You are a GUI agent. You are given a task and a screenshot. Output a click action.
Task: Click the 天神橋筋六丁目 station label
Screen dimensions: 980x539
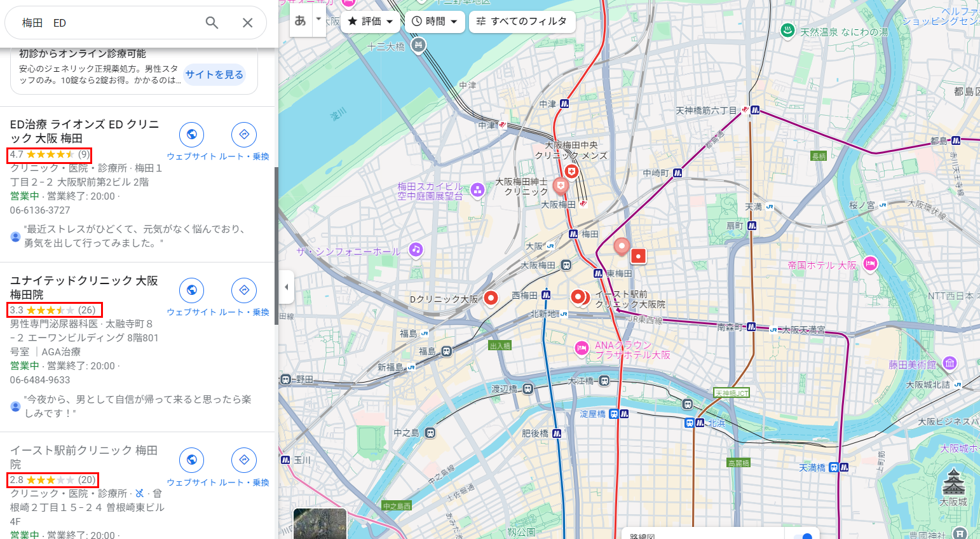pos(706,111)
